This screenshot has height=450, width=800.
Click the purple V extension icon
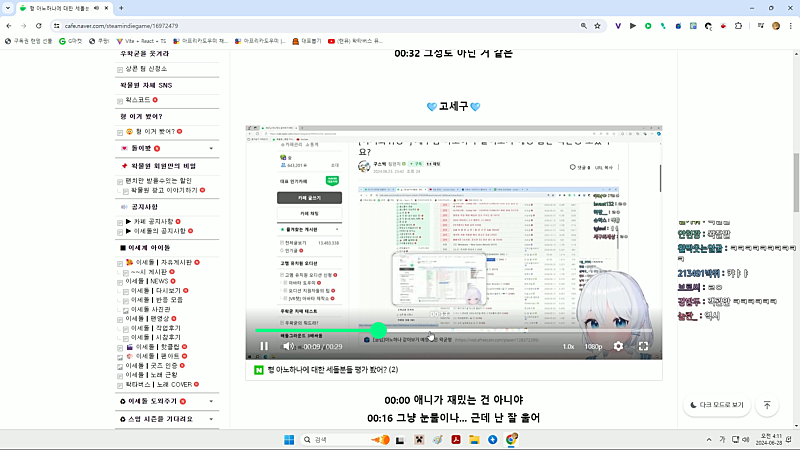(618, 26)
